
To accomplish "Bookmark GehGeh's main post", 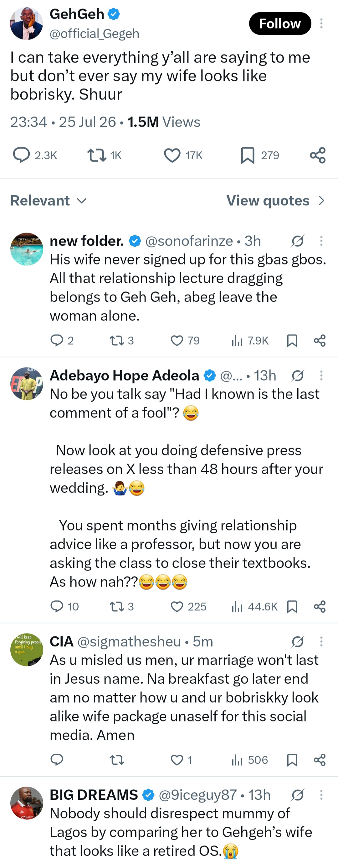I will [x=248, y=155].
